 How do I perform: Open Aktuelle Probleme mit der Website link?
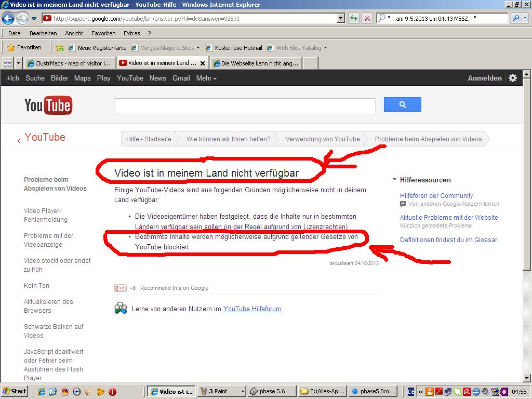point(449,218)
